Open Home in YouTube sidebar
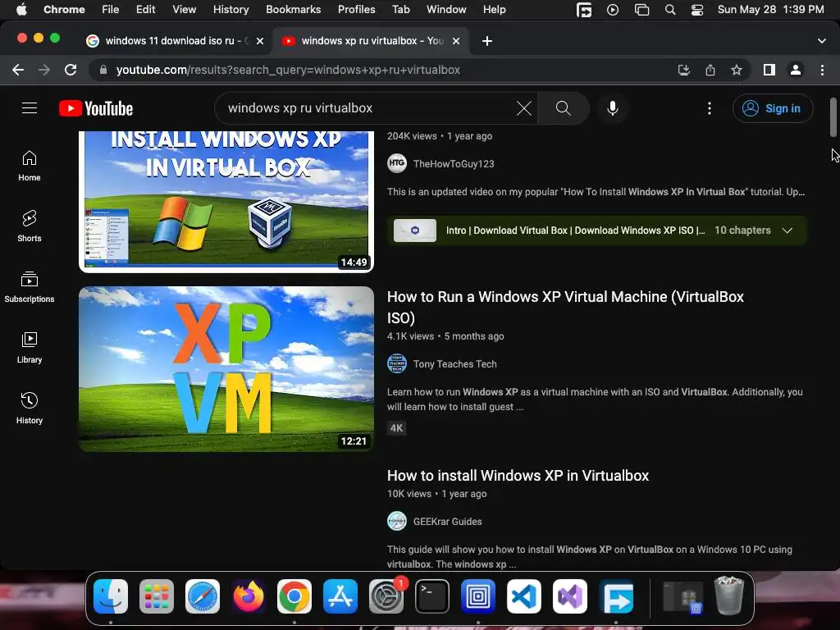This screenshot has width=840, height=630. tap(30, 166)
